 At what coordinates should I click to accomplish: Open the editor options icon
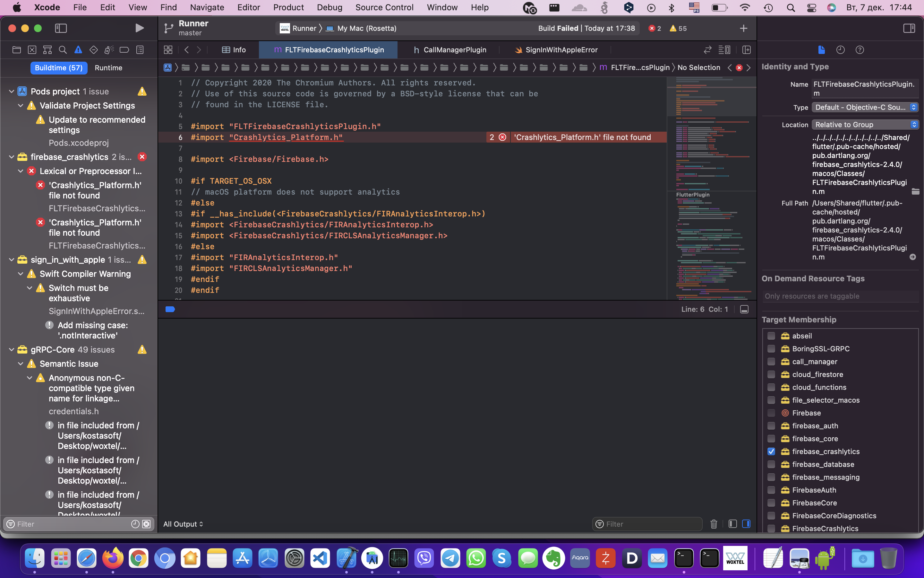pyautogui.click(x=724, y=50)
